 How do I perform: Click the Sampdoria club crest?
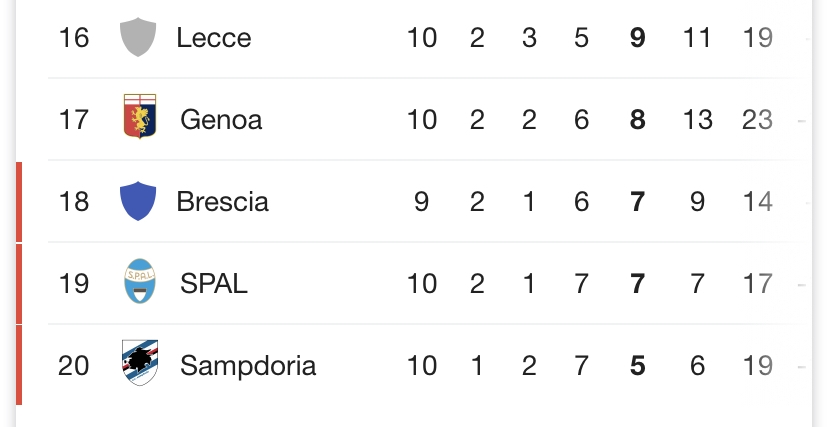pyautogui.click(x=140, y=363)
